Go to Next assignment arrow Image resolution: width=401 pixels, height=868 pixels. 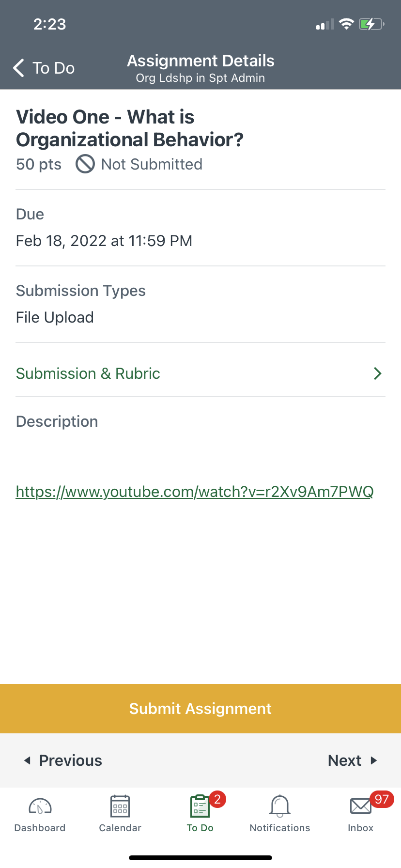[x=373, y=760]
